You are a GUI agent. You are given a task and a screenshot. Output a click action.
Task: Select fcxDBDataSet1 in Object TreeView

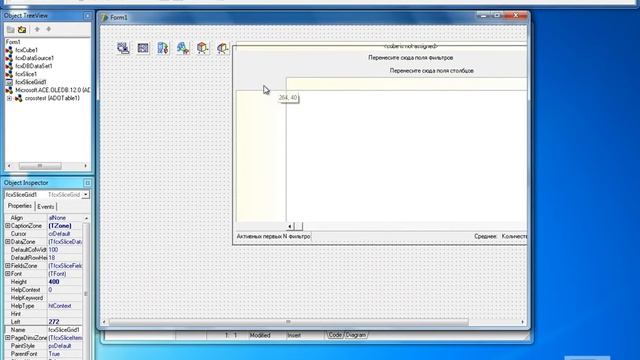(34, 66)
